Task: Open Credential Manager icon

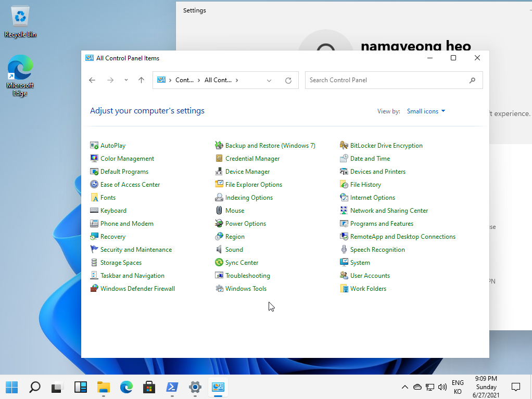Action: click(219, 158)
